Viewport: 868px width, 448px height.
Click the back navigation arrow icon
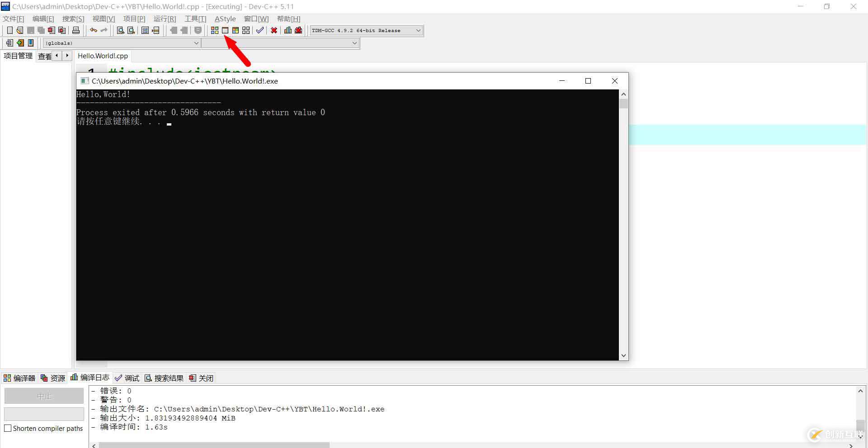click(x=173, y=30)
